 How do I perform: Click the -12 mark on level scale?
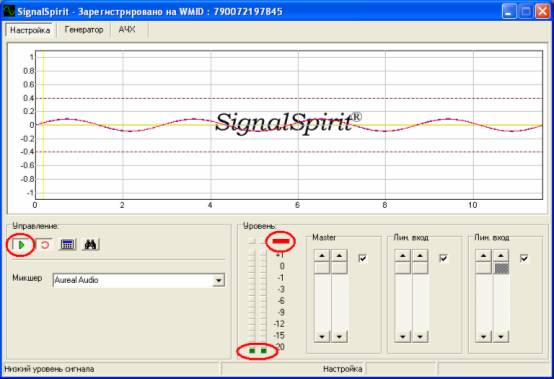pyautogui.click(x=279, y=324)
